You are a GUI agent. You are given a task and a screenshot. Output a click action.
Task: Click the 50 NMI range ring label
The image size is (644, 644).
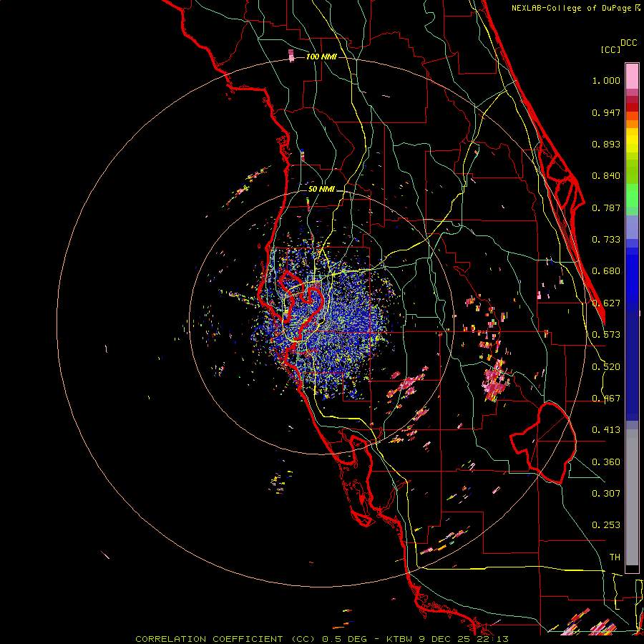321,190
